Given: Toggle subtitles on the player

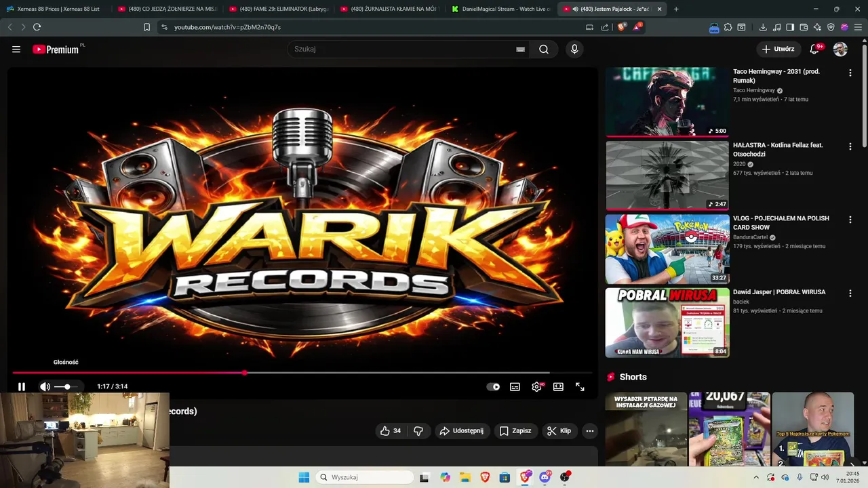Looking at the screenshot, I should click(x=515, y=386).
